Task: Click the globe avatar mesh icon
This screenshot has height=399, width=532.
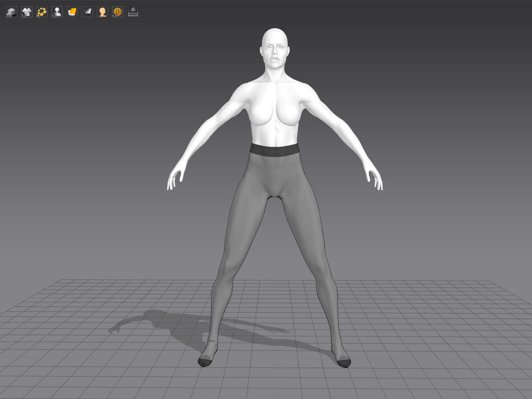Action: (x=117, y=11)
